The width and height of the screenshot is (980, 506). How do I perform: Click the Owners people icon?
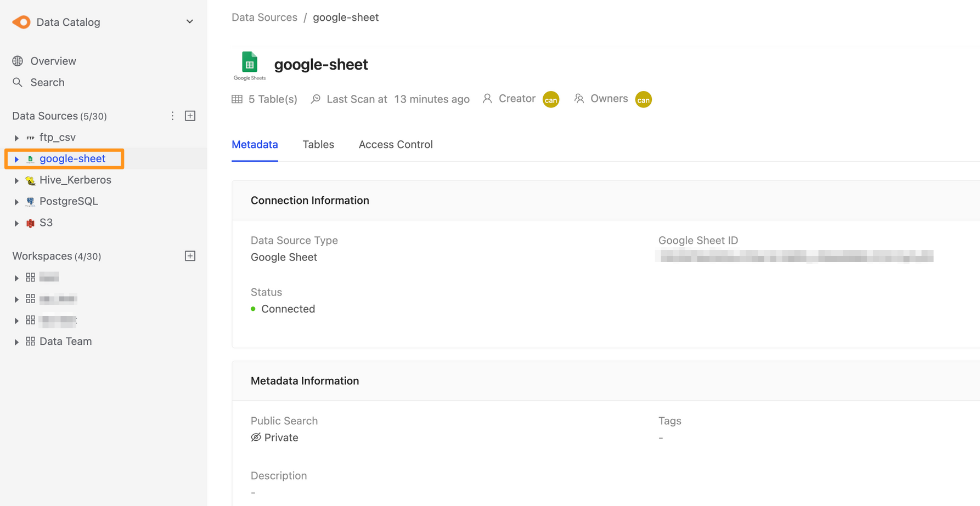tap(579, 99)
